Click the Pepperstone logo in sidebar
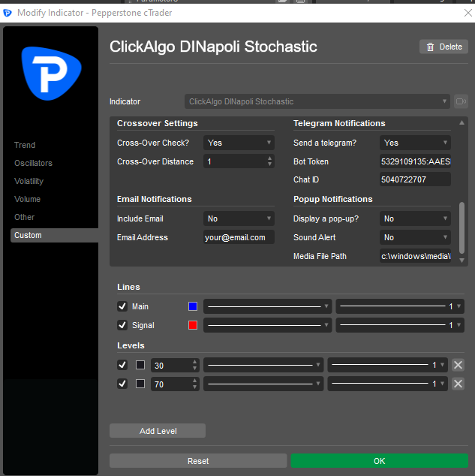This screenshot has width=475, height=476. [51, 74]
